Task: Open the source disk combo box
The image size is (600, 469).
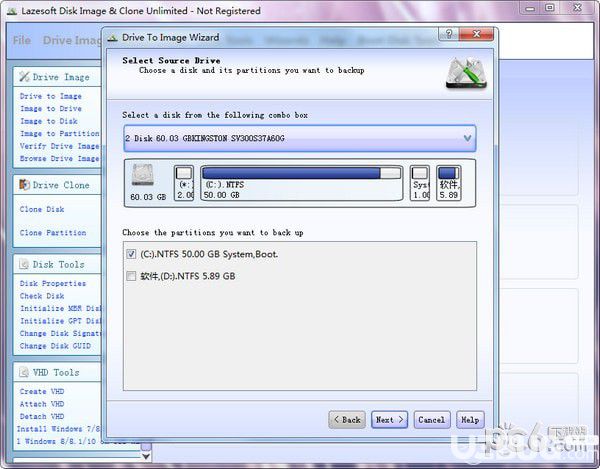Action: (300, 138)
